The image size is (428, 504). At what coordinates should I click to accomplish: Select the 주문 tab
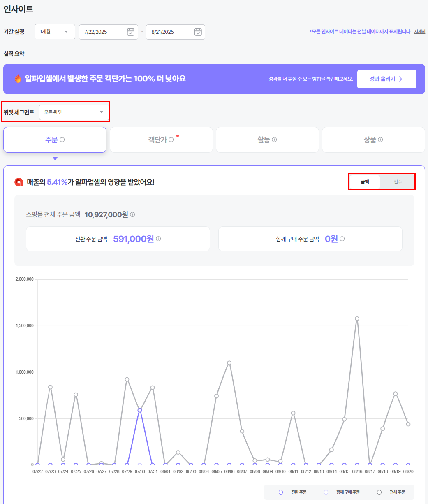[55, 139]
